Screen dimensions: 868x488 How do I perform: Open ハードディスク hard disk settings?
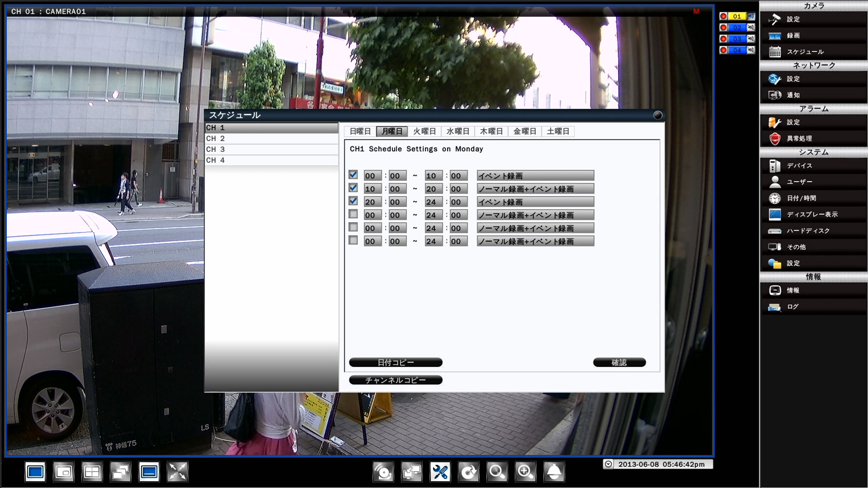pyautogui.click(x=807, y=231)
